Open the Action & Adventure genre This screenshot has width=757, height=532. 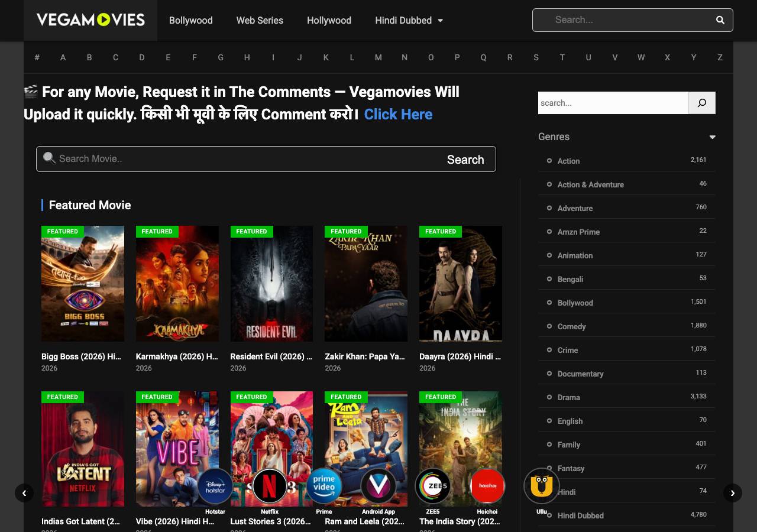pos(590,184)
